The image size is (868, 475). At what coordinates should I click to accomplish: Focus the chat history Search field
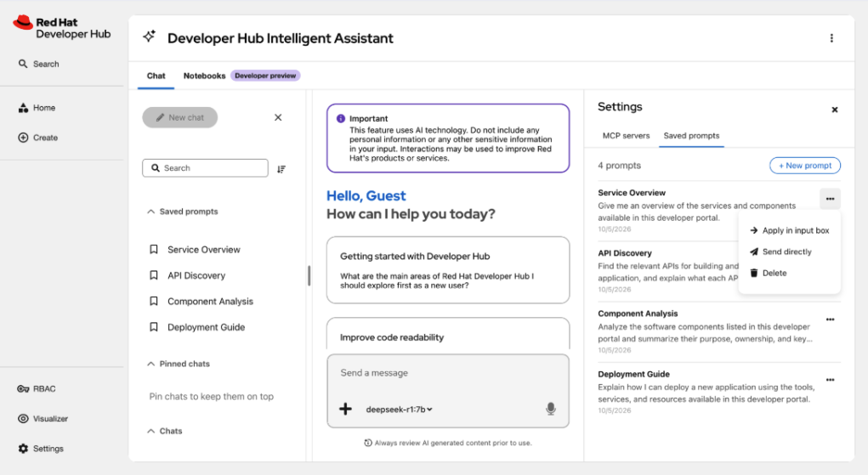click(206, 167)
